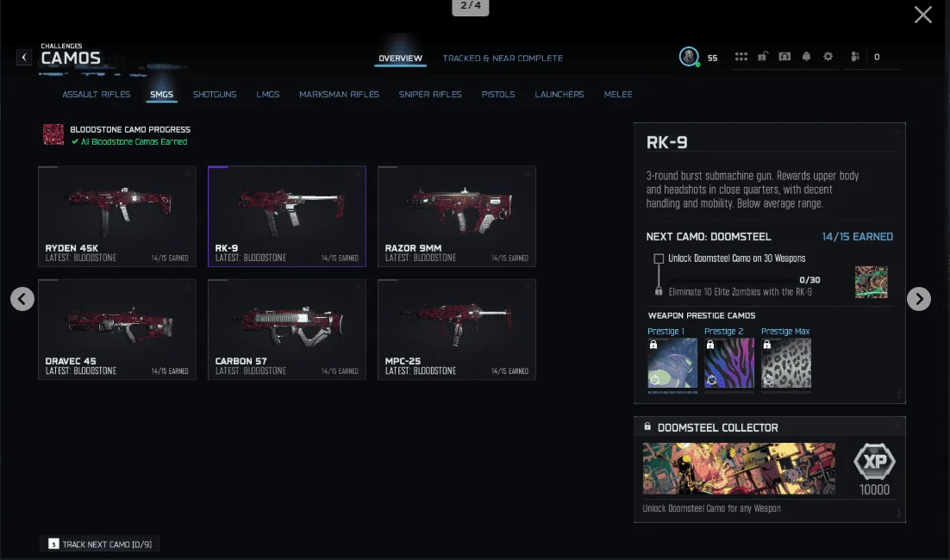The width and height of the screenshot is (950, 560).
Task: Select the Dravec 45 weapon card
Action: pyautogui.click(x=117, y=329)
